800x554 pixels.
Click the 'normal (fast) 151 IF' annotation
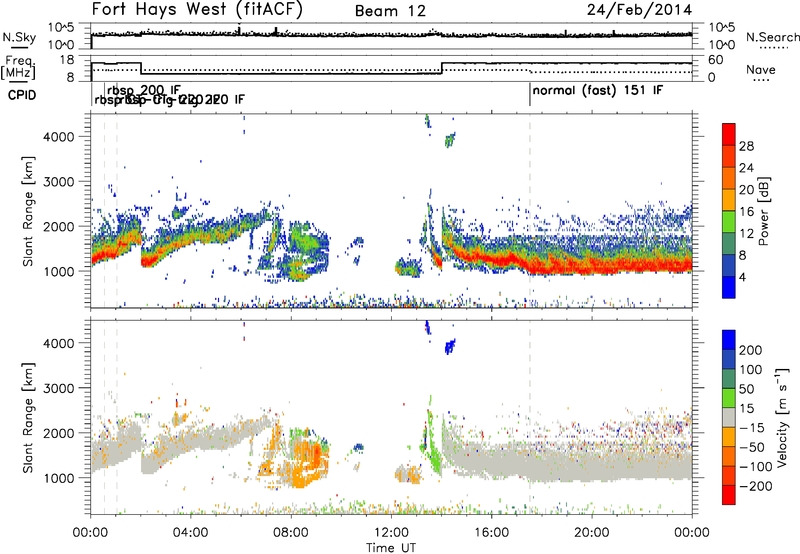pos(597,91)
